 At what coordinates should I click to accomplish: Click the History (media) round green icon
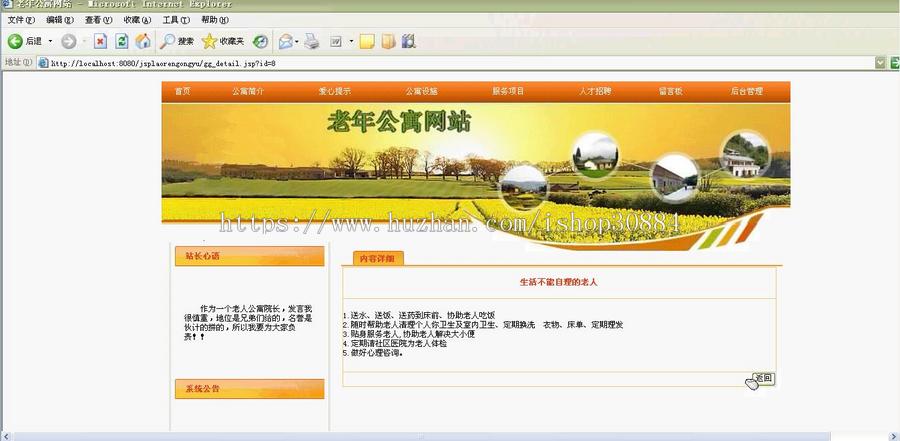(261, 41)
